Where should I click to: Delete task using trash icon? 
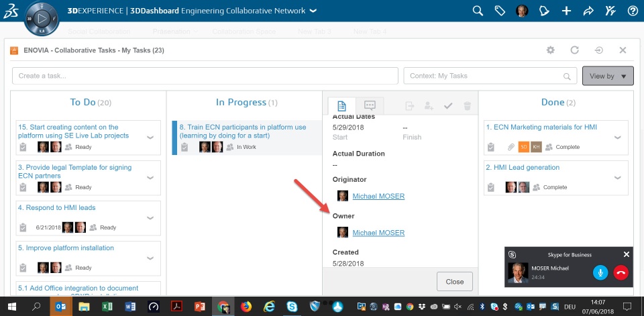[x=467, y=106]
